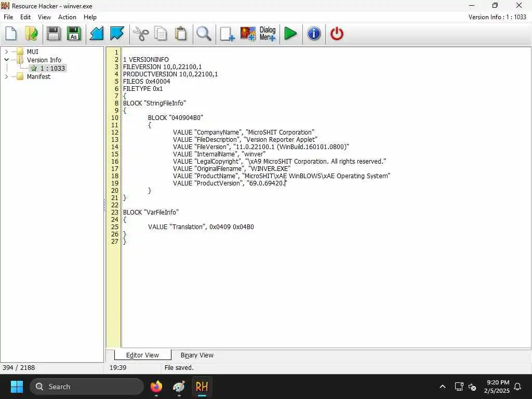This screenshot has width=532, height=399.
Task: Open the Windows Start menu
Action: 17,387
